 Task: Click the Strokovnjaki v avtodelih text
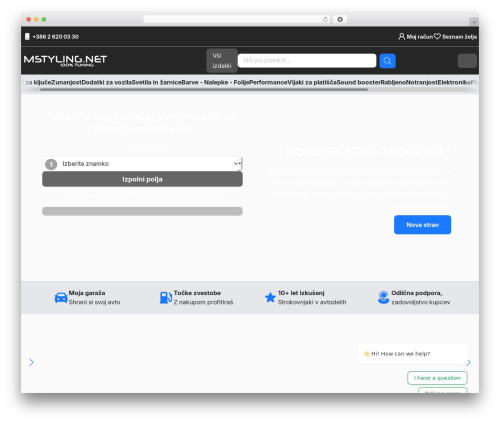(312, 302)
